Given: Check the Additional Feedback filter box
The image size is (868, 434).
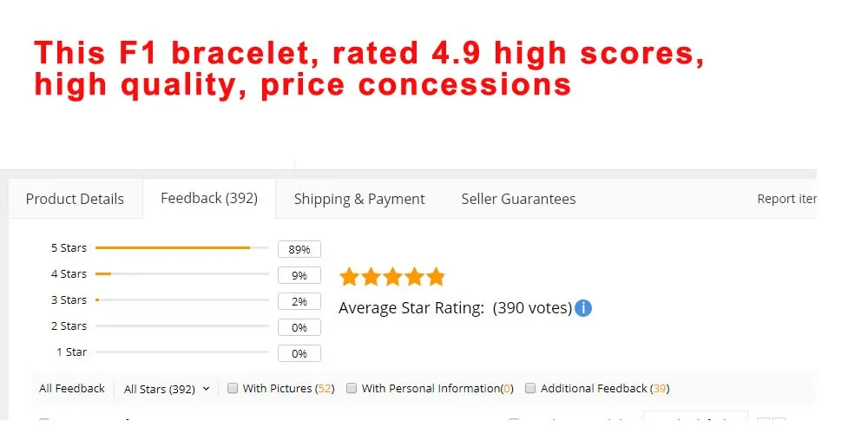Looking at the screenshot, I should click(530, 388).
